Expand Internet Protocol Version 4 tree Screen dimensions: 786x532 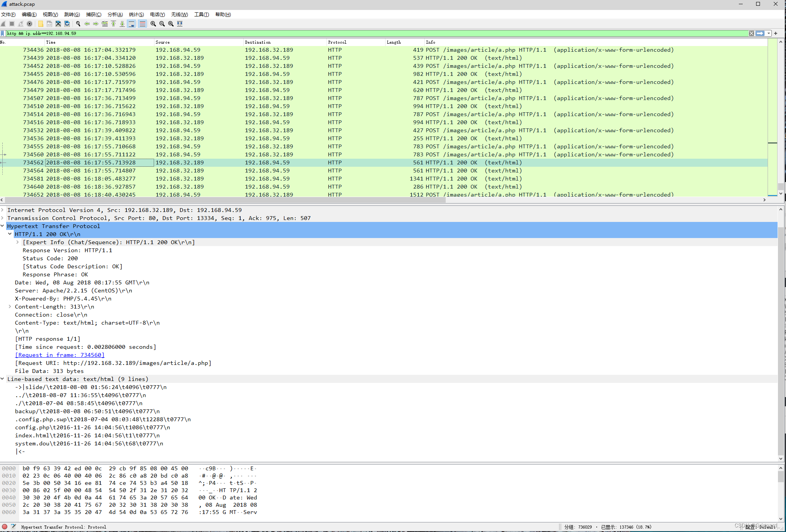pos(2,210)
